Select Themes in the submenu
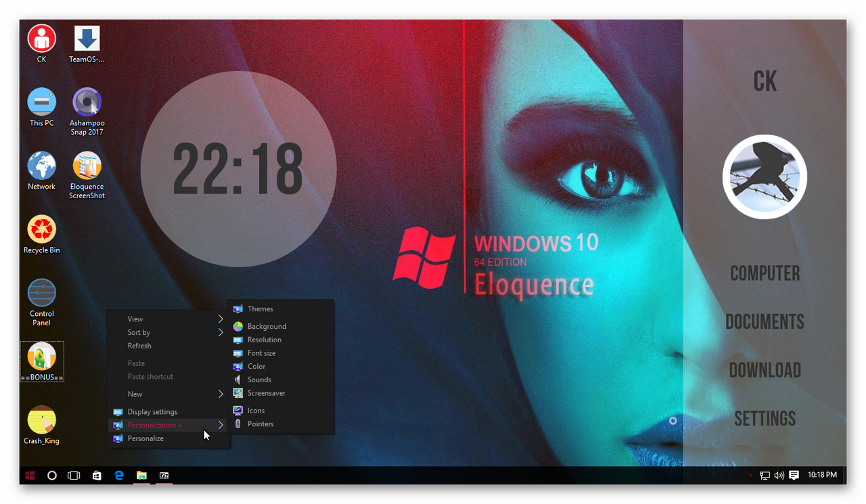 281,309
